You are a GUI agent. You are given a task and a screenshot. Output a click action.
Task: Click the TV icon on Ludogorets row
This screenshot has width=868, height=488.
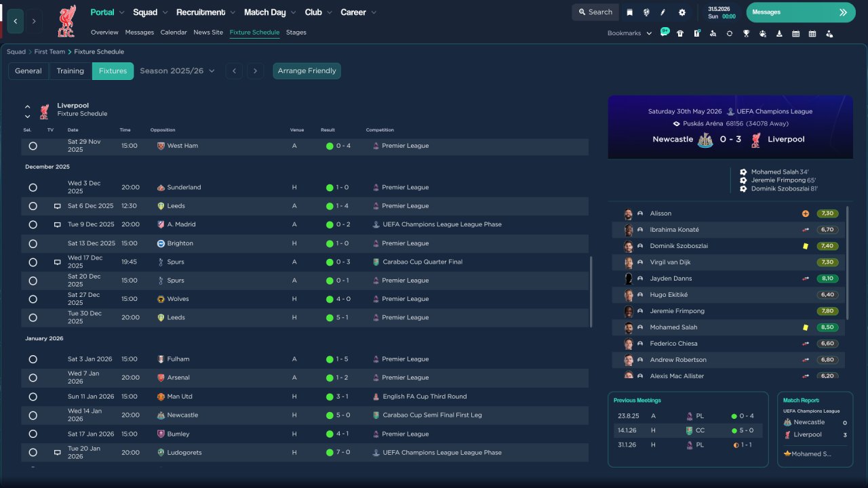(x=58, y=453)
